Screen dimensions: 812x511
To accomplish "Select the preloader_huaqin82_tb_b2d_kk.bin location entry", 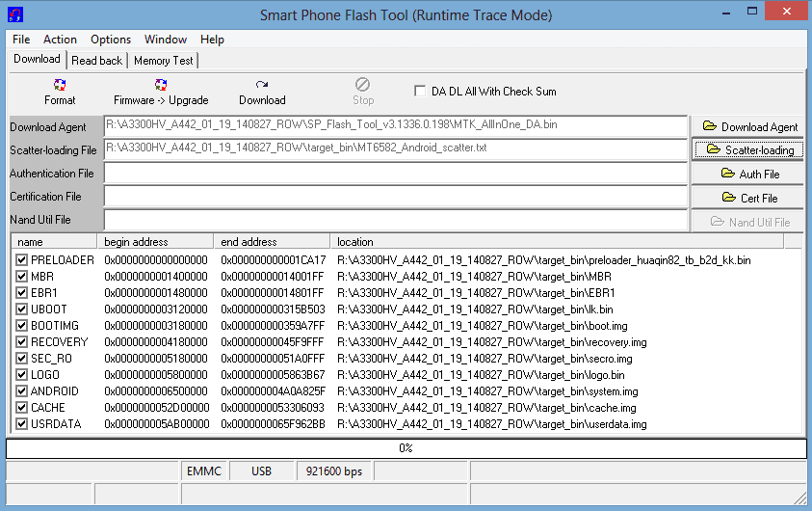I will coord(544,260).
